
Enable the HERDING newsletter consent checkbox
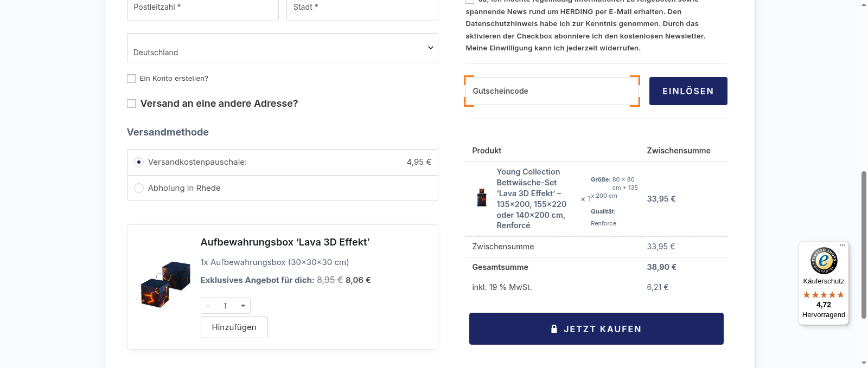click(469, 2)
